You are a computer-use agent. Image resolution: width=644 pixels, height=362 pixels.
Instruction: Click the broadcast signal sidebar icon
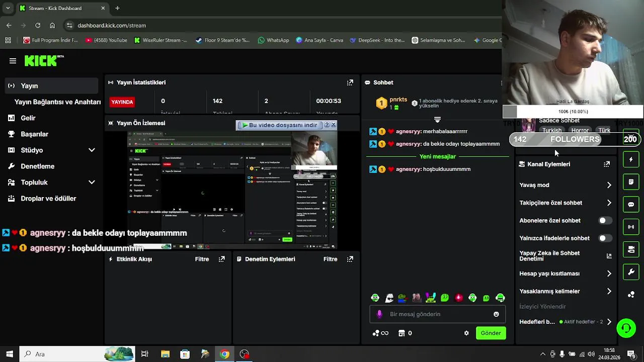click(631, 227)
